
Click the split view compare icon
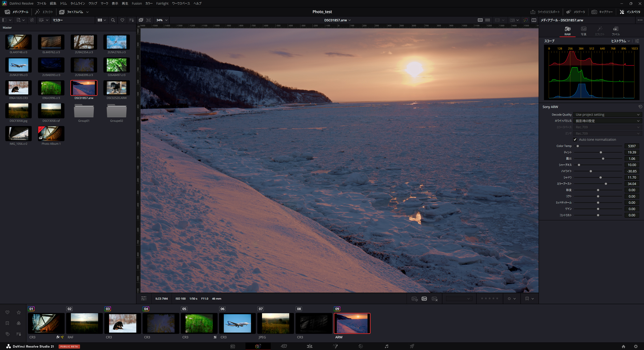tap(534, 20)
